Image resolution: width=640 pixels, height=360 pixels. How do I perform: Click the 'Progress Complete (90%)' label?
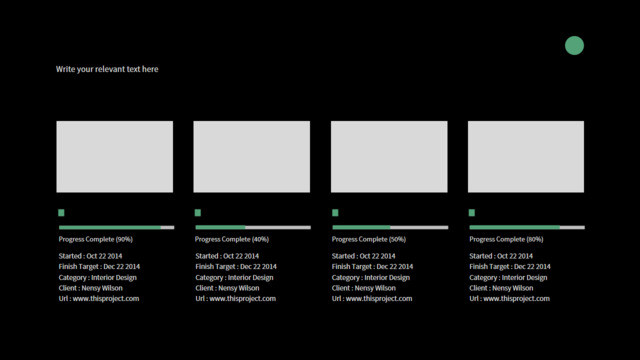click(96, 239)
